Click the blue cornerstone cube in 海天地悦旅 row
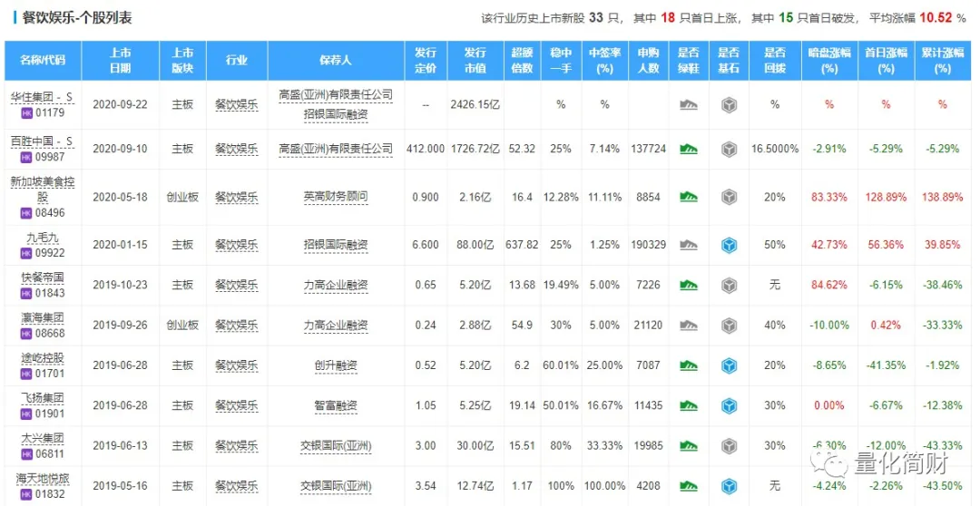The width and height of the screenshot is (980, 506). pyautogui.click(x=728, y=485)
